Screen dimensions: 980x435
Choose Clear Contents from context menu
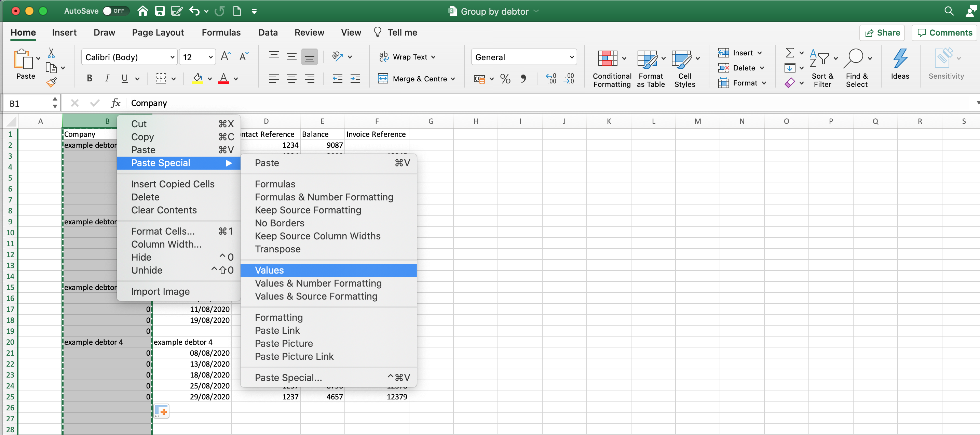pyautogui.click(x=164, y=210)
